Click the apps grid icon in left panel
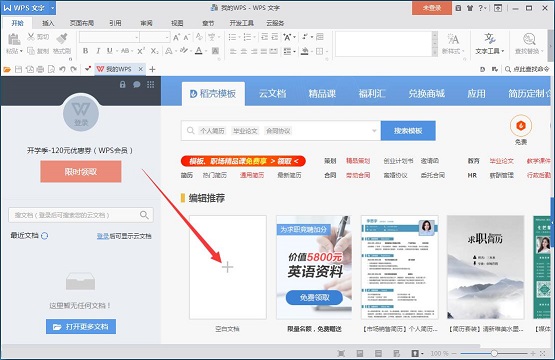 point(150,85)
